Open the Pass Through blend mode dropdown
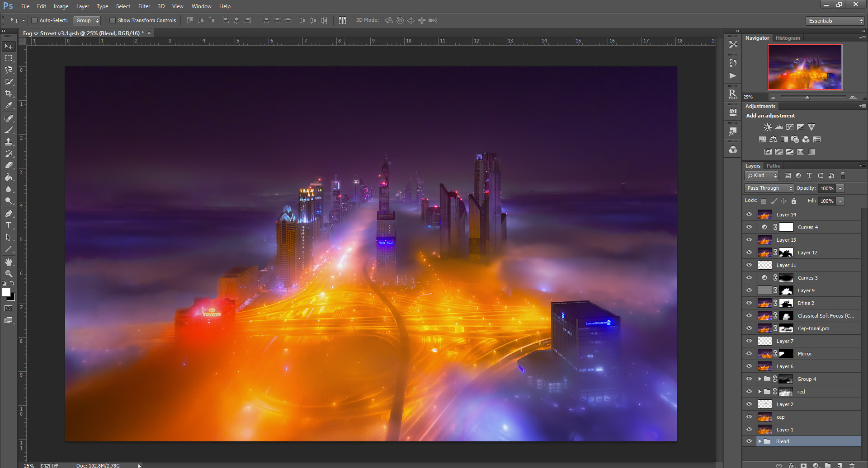 tap(769, 188)
